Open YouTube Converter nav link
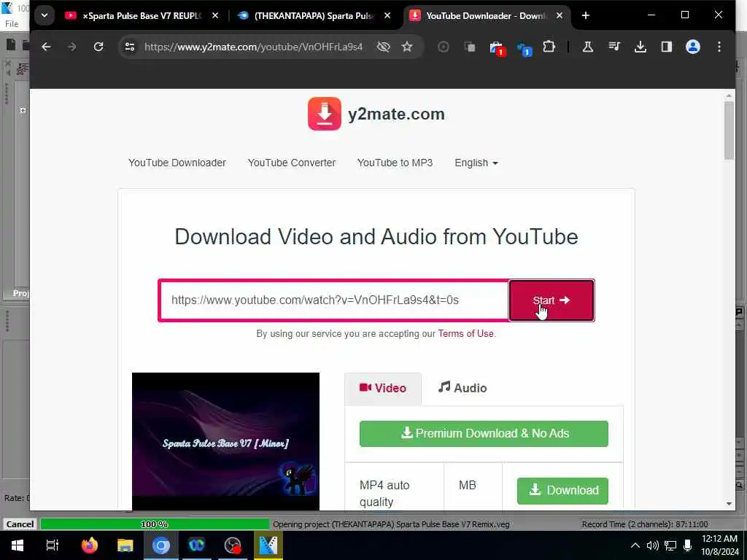The image size is (747, 560). (x=292, y=163)
